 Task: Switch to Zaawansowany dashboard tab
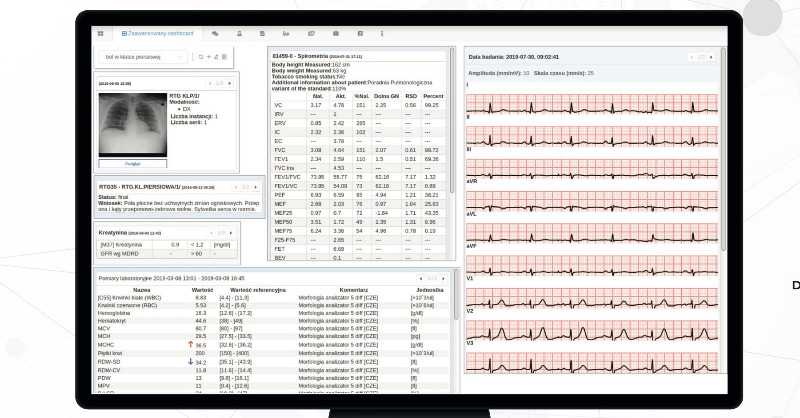(x=158, y=34)
